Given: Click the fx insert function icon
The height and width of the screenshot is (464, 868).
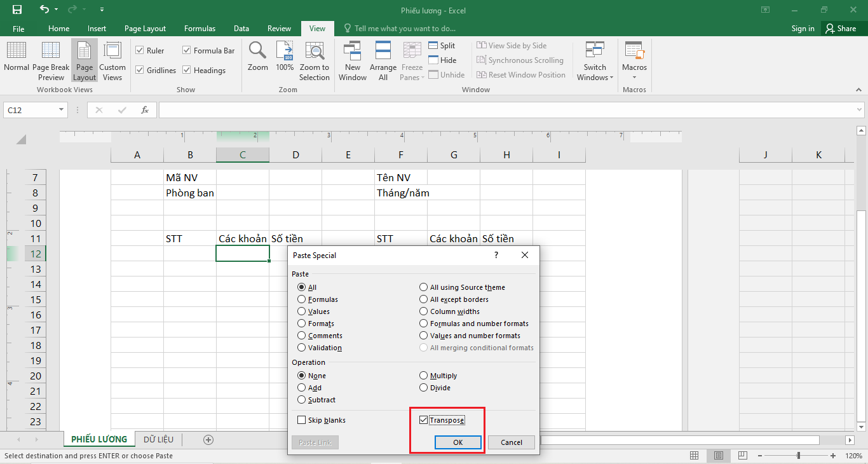Looking at the screenshot, I should pos(145,110).
